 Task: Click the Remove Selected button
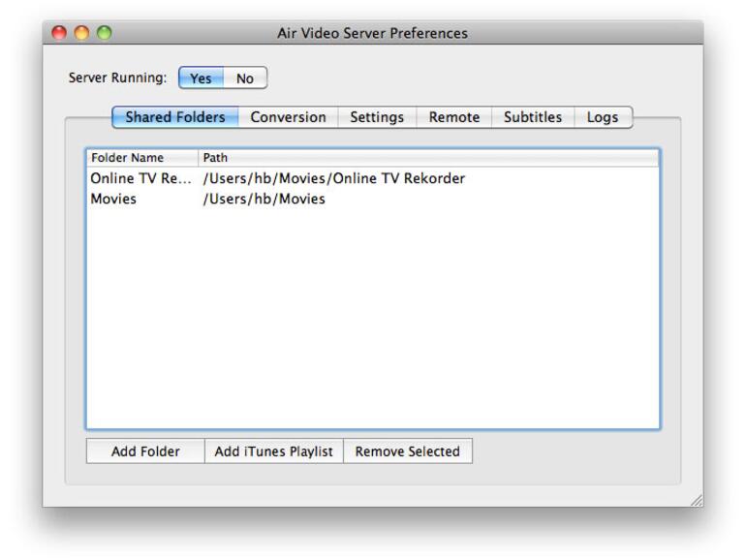(408, 451)
